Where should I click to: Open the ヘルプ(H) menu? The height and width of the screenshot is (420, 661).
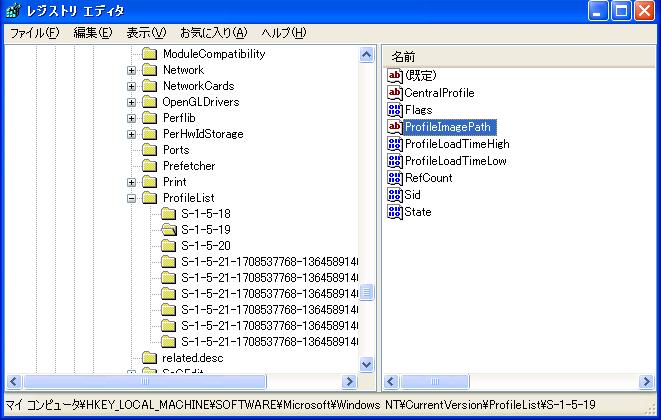coord(284,33)
